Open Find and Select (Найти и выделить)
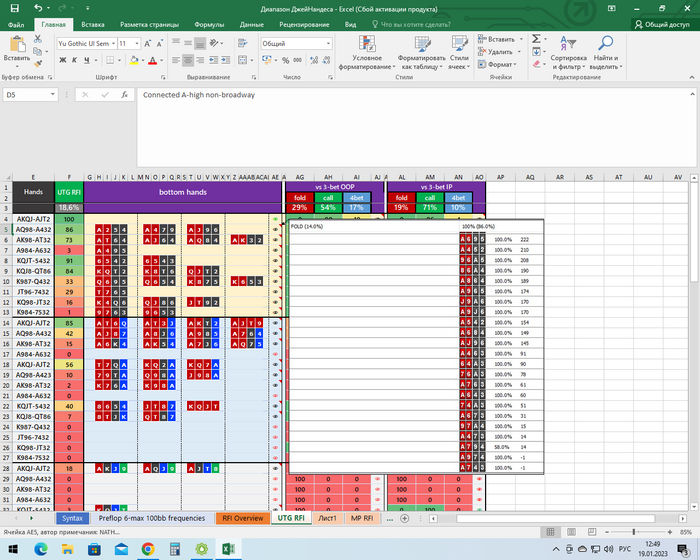Image resolution: width=700 pixels, height=560 pixels. 606,52
